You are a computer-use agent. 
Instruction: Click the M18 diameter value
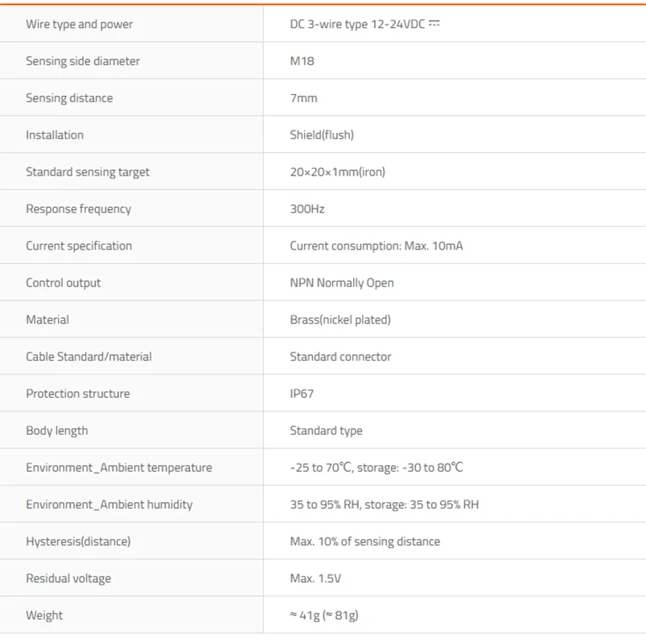pyautogui.click(x=302, y=61)
